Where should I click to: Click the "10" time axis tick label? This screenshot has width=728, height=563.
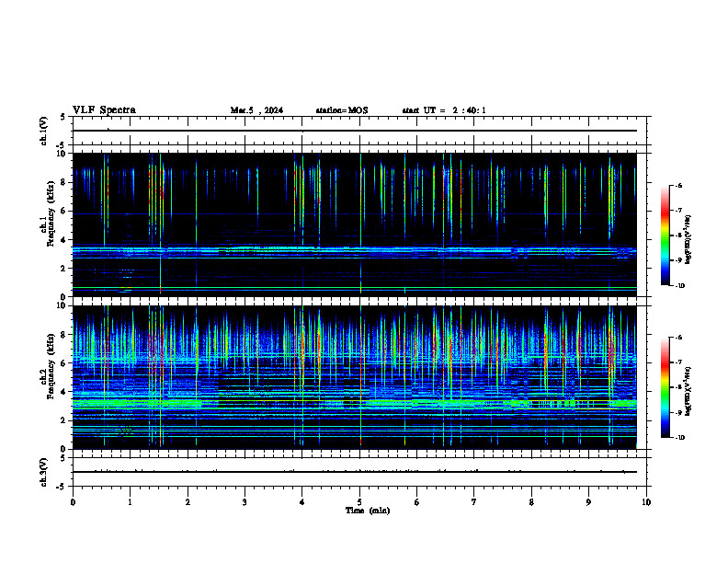[646, 502]
